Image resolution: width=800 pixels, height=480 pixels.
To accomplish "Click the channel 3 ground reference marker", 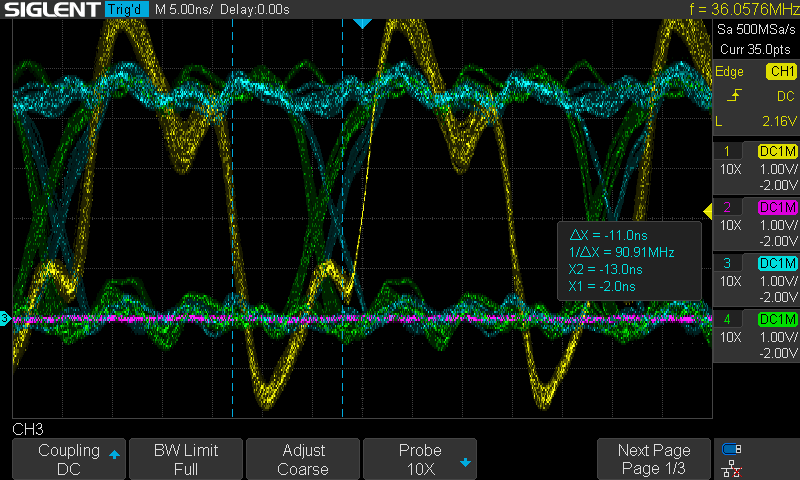I will pos(5,318).
